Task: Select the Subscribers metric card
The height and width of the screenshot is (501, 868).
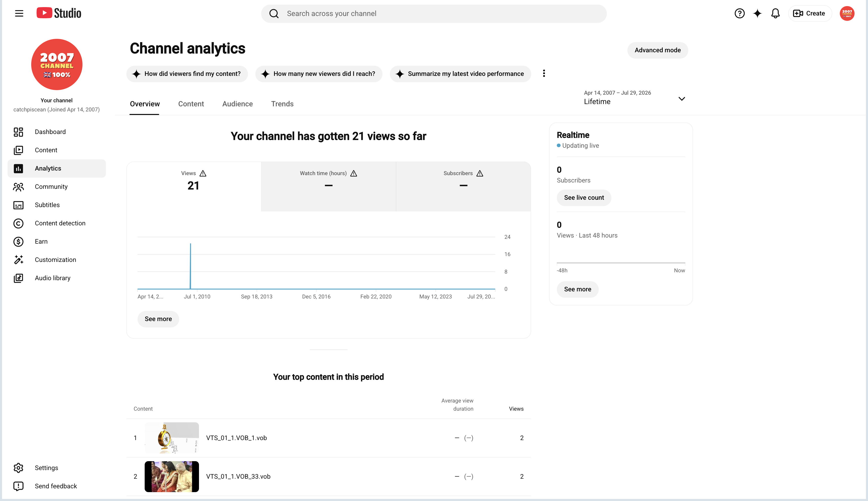Action: [463, 187]
